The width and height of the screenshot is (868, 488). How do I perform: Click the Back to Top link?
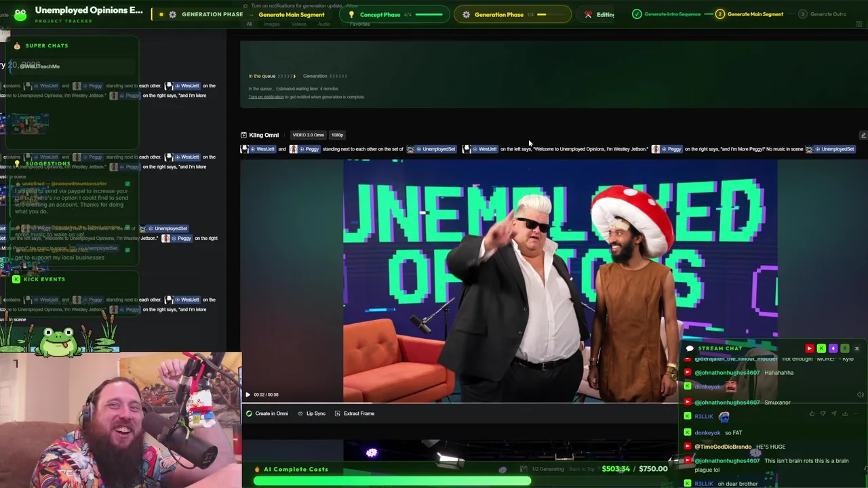pos(581,469)
